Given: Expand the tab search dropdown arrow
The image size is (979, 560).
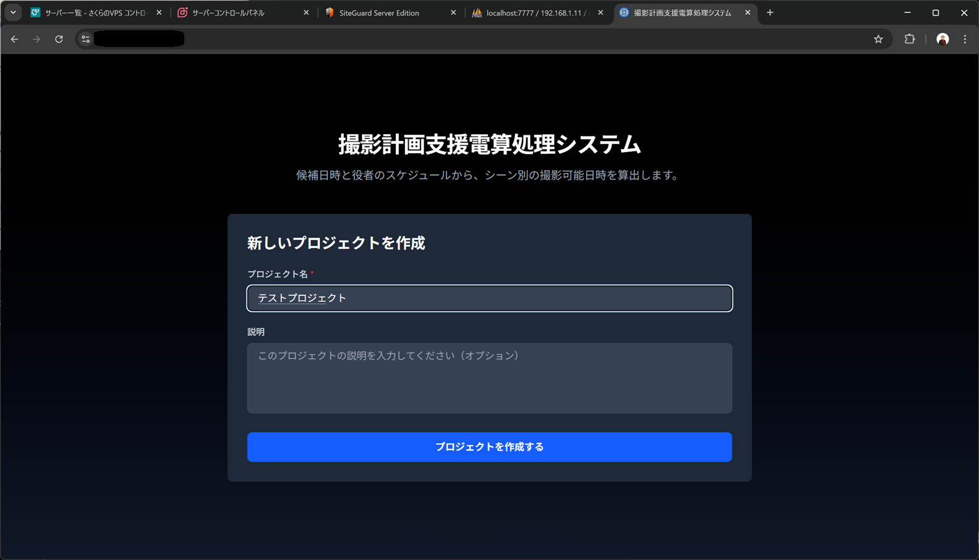Looking at the screenshot, I should (13, 12).
